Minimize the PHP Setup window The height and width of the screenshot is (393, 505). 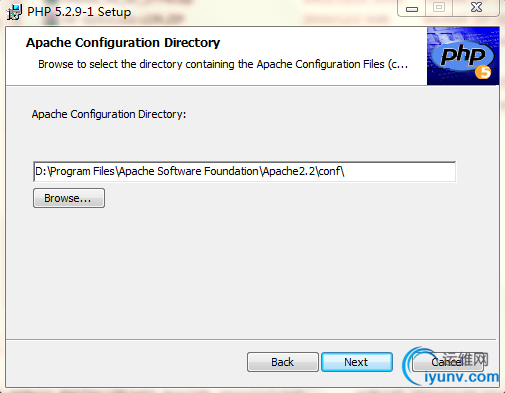[x=412, y=8]
